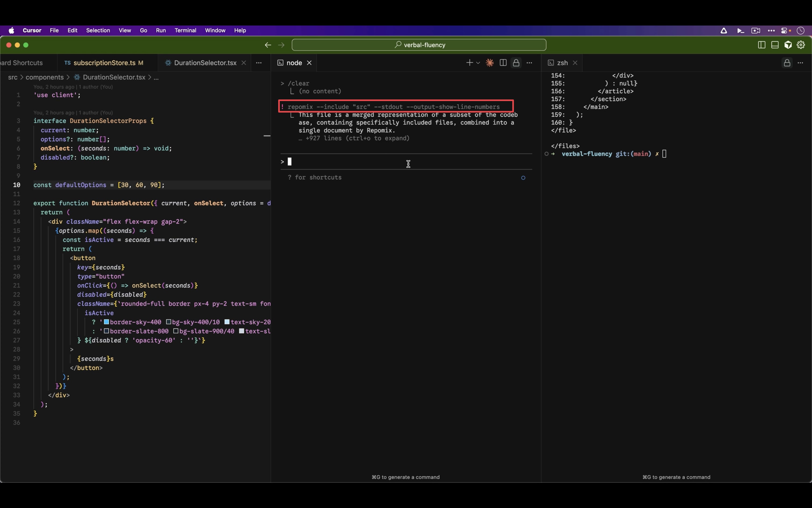The image size is (812, 508).
Task: Toggle the primary sidebar layout icon
Action: tap(762, 45)
